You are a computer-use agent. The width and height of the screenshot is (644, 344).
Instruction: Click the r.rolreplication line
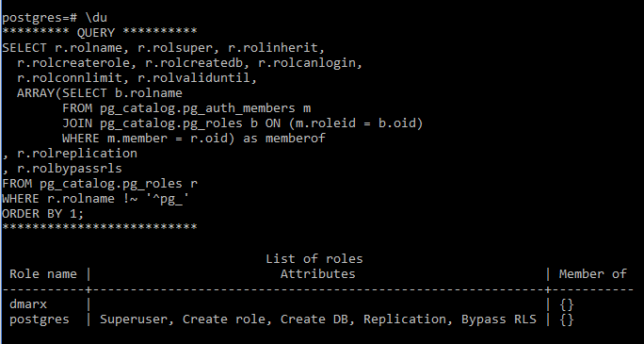click(x=70, y=154)
